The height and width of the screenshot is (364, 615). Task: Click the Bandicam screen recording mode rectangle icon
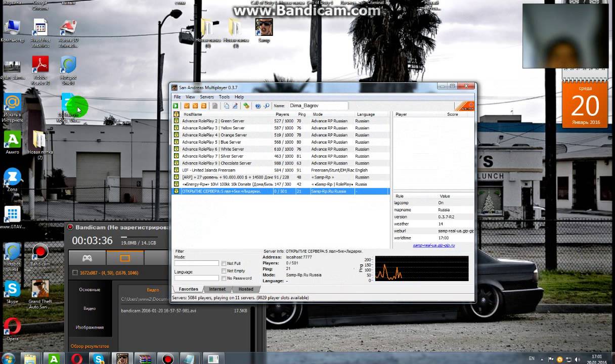click(125, 258)
